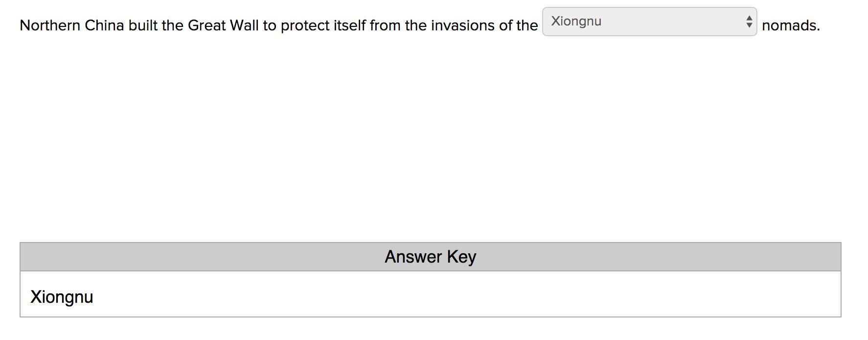Click the word "Wall" in the question
868x340 pixels.
click(244, 25)
